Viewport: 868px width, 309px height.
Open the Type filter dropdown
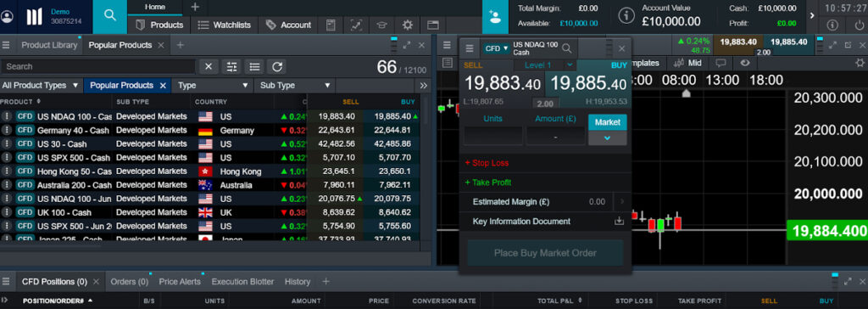pos(213,86)
